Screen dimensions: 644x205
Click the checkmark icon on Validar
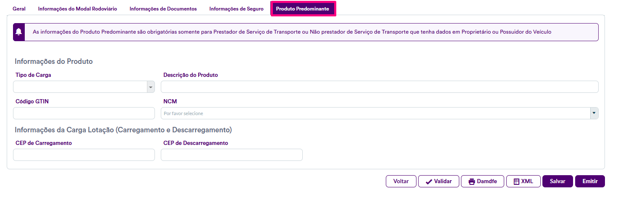(429, 181)
